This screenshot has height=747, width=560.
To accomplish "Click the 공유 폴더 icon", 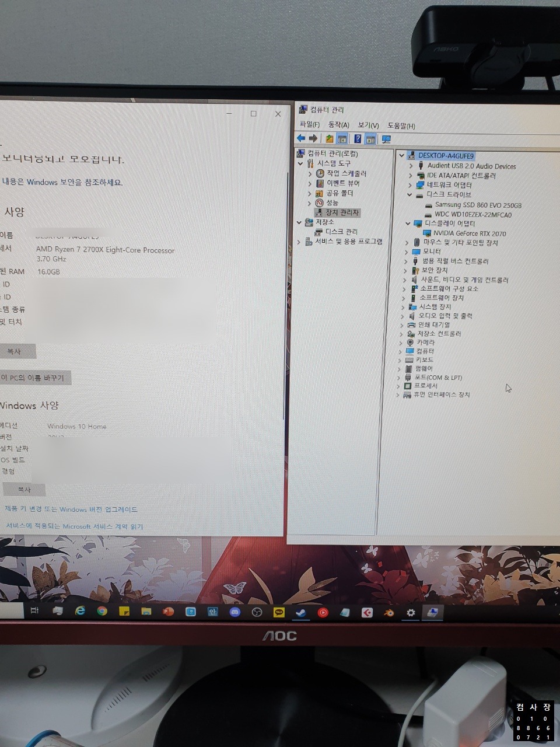I will pyautogui.click(x=319, y=193).
